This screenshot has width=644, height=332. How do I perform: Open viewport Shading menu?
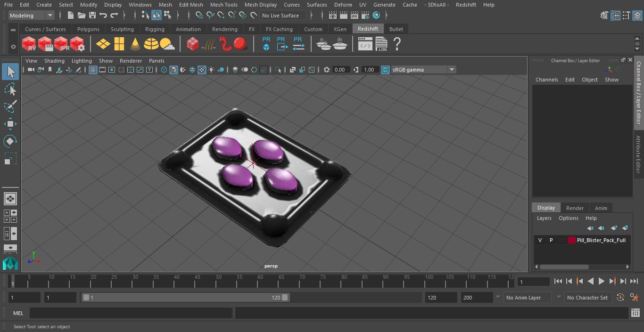point(54,61)
